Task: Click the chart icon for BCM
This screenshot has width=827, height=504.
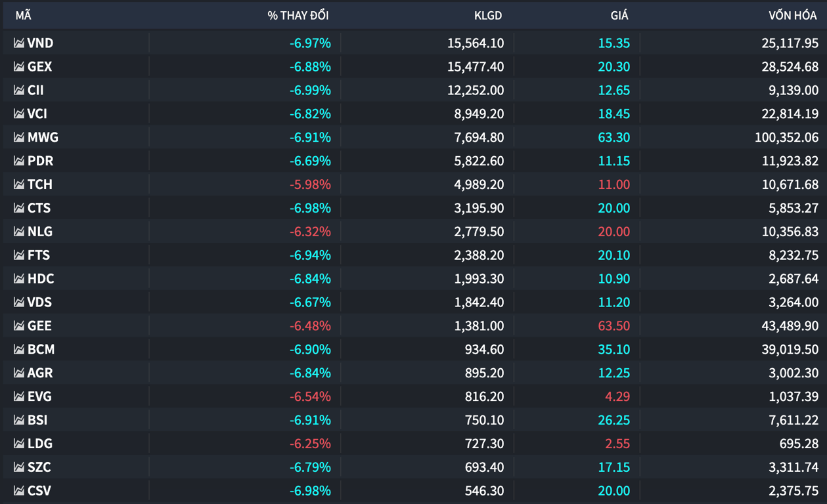Action: 19,350
